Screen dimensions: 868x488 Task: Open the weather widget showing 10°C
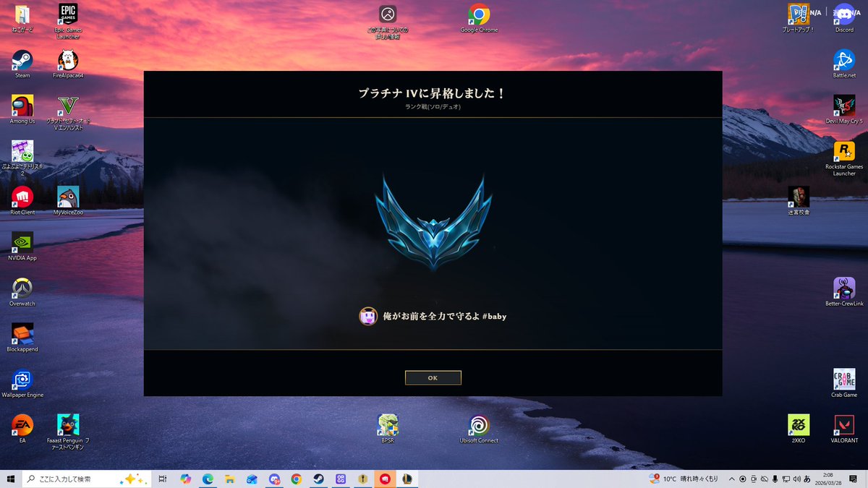pyautogui.click(x=684, y=479)
